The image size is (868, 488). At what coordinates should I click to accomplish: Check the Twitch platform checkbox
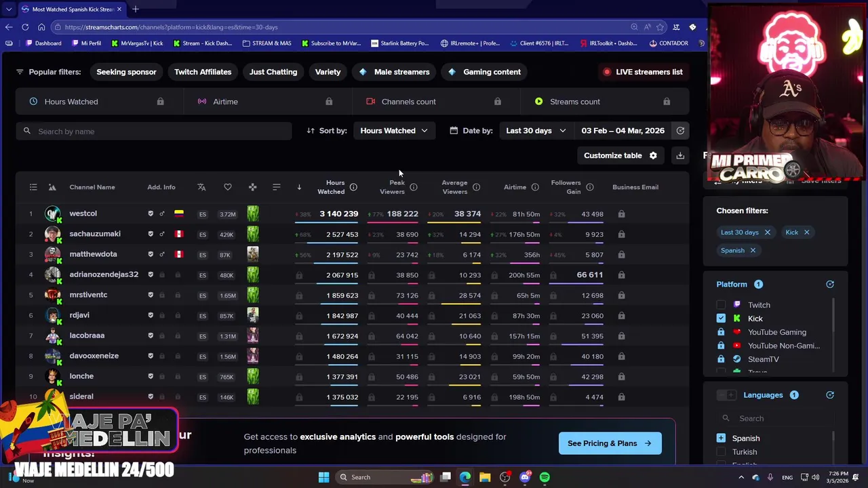[721, 305]
